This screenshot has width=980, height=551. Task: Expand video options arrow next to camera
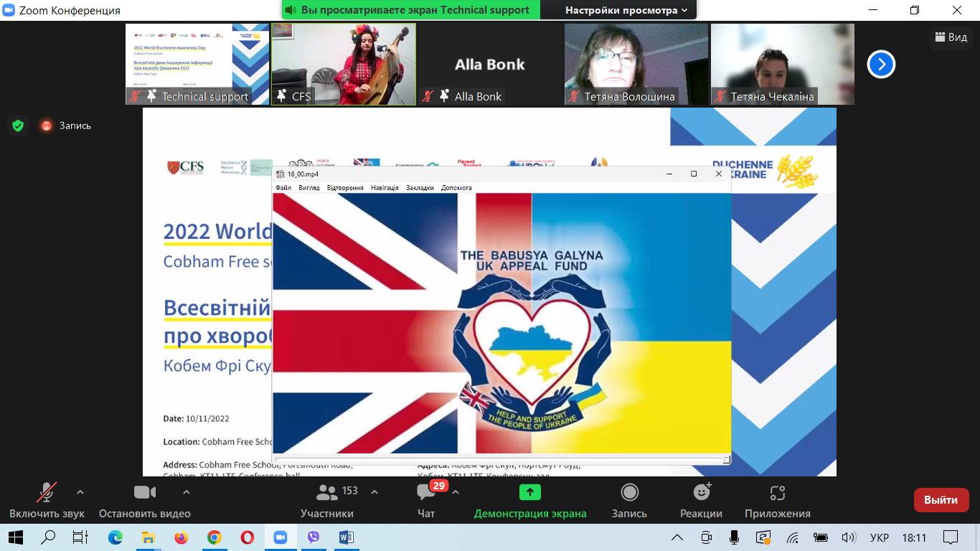(187, 492)
